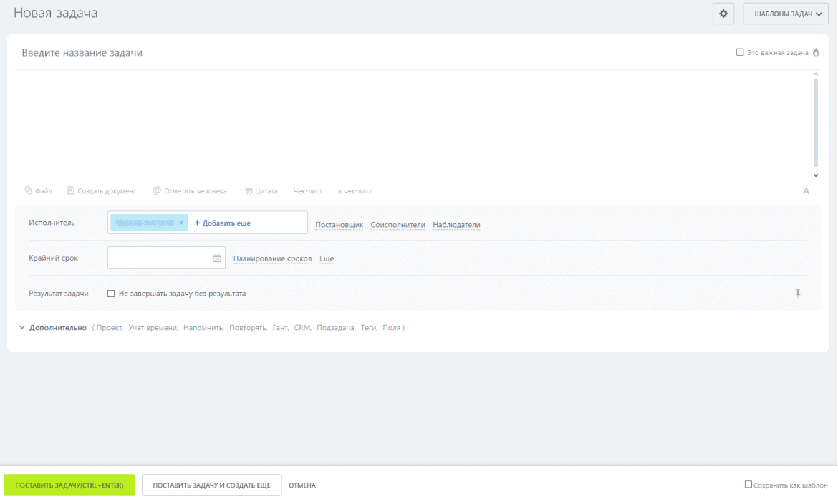Click the pin icon in the result row

click(x=798, y=294)
